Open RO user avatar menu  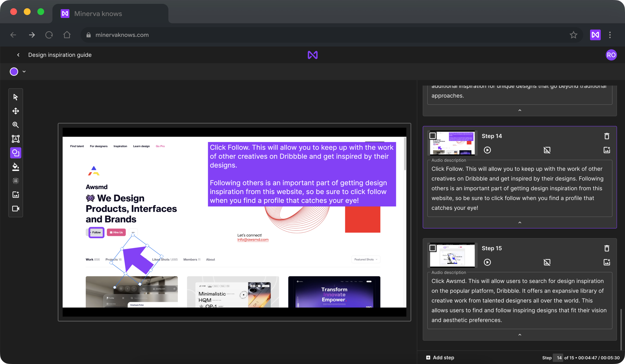click(611, 55)
